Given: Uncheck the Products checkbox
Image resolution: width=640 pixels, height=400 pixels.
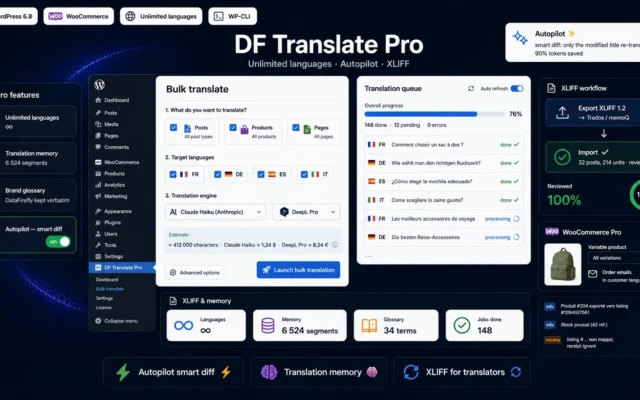Looking at the screenshot, I should pos(233,128).
